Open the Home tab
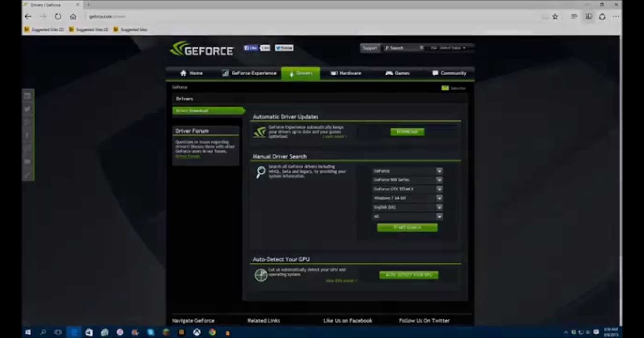The width and height of the screenshot is (644, 338). click(191, 74)
